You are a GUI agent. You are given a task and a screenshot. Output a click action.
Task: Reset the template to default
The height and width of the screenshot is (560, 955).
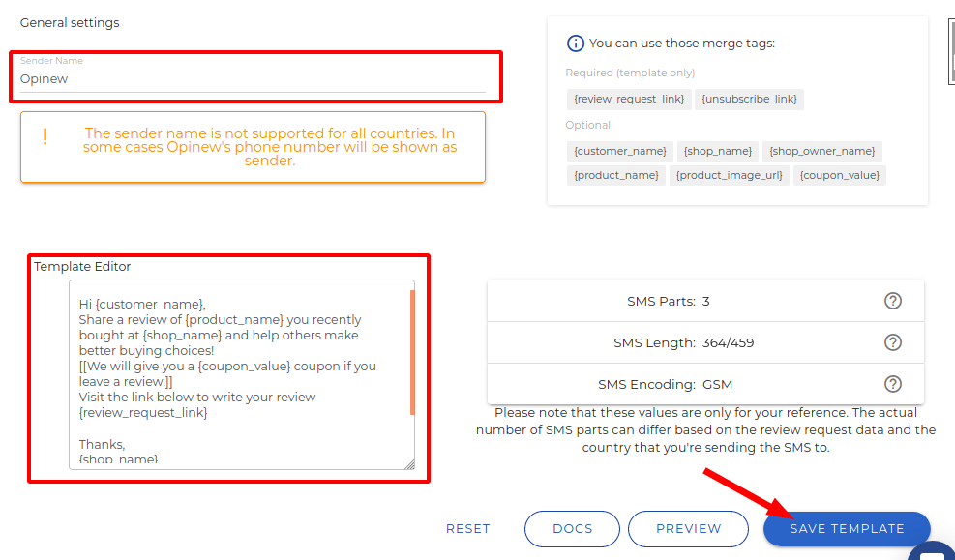(467, 529)
